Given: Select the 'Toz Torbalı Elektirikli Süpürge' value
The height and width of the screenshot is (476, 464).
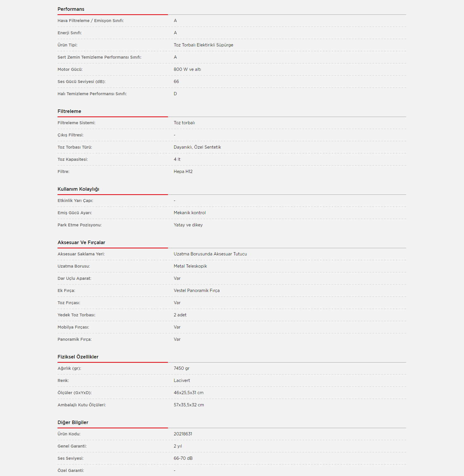Looking at the screenshot, I should pos(203,45).
